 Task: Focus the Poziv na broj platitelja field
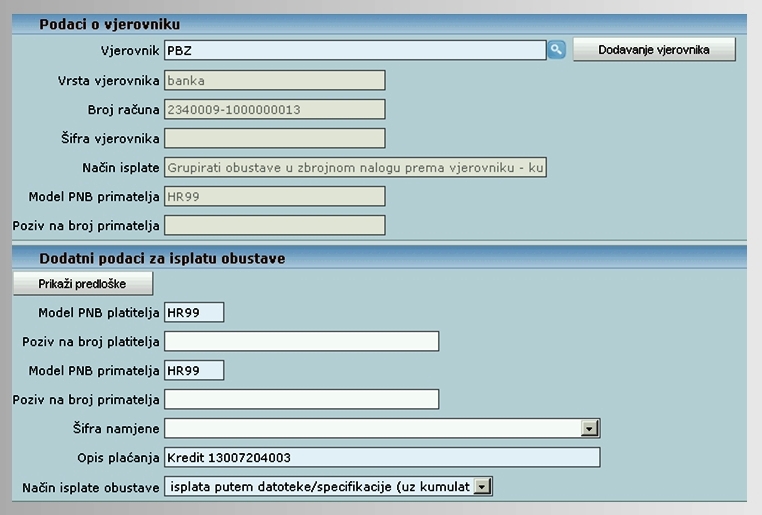pos(301,342)
